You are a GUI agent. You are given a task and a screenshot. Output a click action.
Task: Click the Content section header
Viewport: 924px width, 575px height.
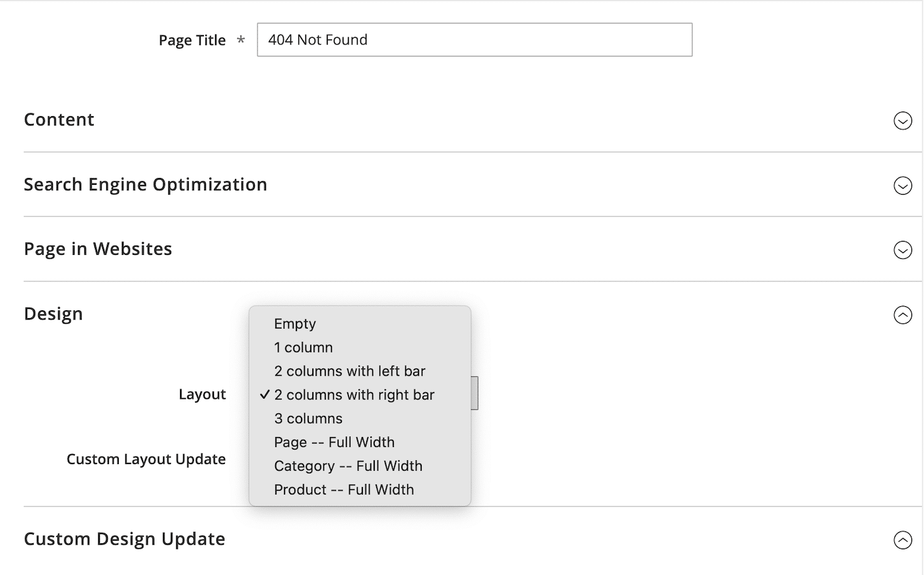pos(59,119)
